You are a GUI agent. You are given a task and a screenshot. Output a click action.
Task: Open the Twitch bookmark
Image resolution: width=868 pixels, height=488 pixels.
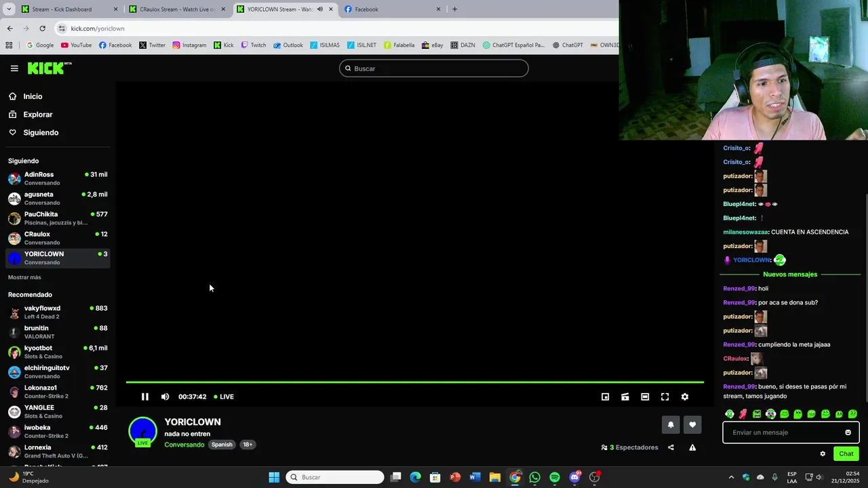(253, 45)
